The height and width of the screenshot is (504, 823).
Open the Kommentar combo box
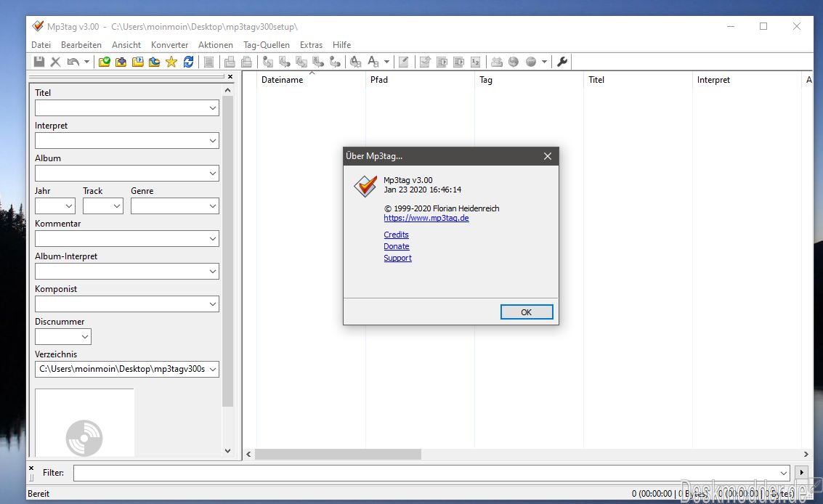coord(127,239)
